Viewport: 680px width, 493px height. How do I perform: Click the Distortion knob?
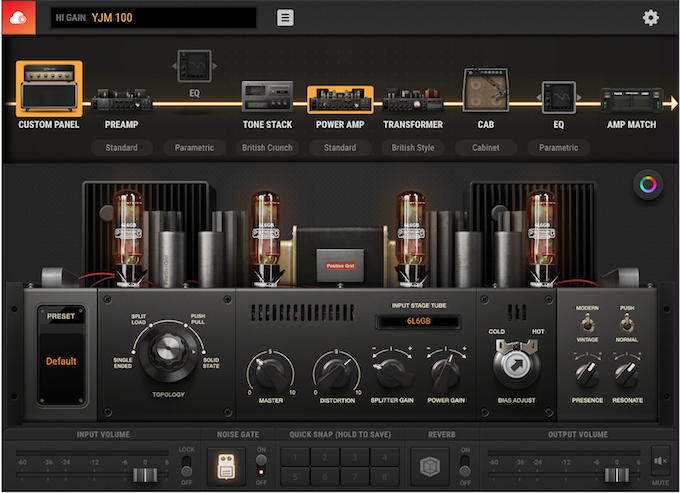tap(337, 373)
